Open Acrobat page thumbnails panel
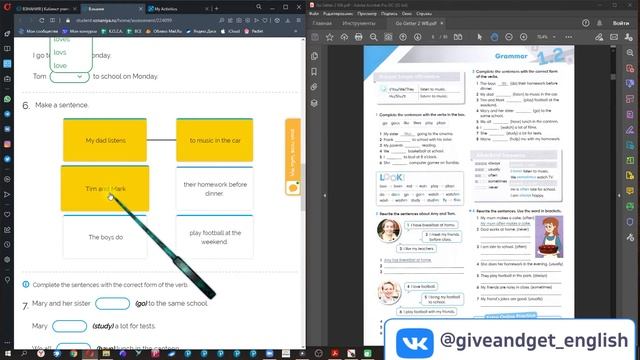 click(314, 56)
